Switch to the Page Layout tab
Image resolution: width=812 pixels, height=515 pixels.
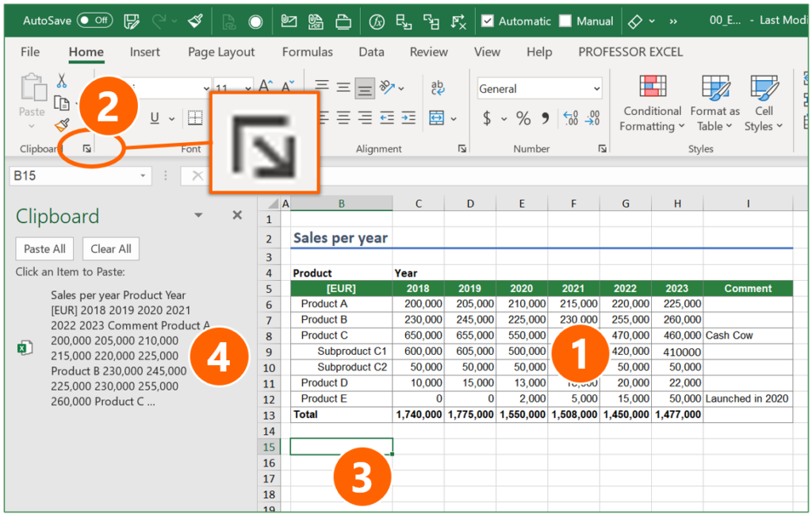click(x=221, y=52)
